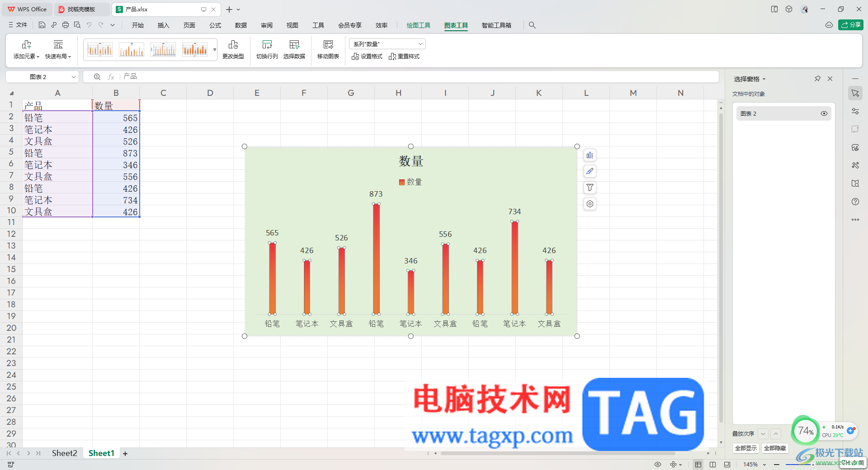Click 重置样式 reset style button
This screenshot has height=470, width=868.
click(x=404, y=56)
